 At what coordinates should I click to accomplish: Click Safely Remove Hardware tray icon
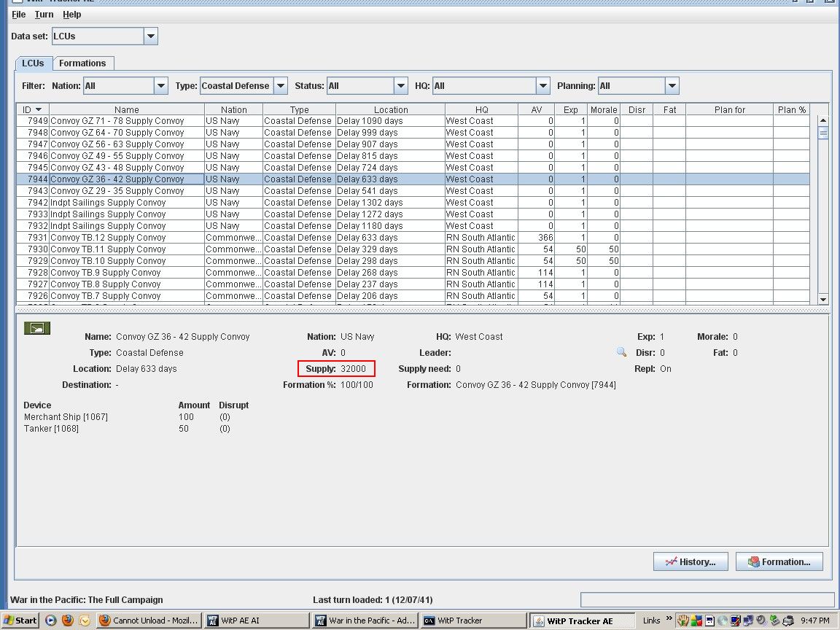coord(774,621)
